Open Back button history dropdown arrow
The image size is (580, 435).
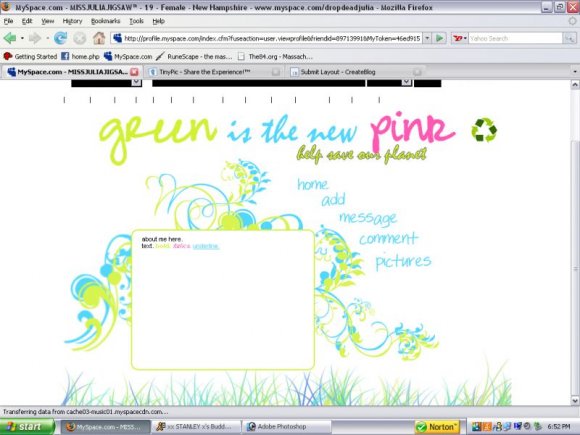[22, 38]
